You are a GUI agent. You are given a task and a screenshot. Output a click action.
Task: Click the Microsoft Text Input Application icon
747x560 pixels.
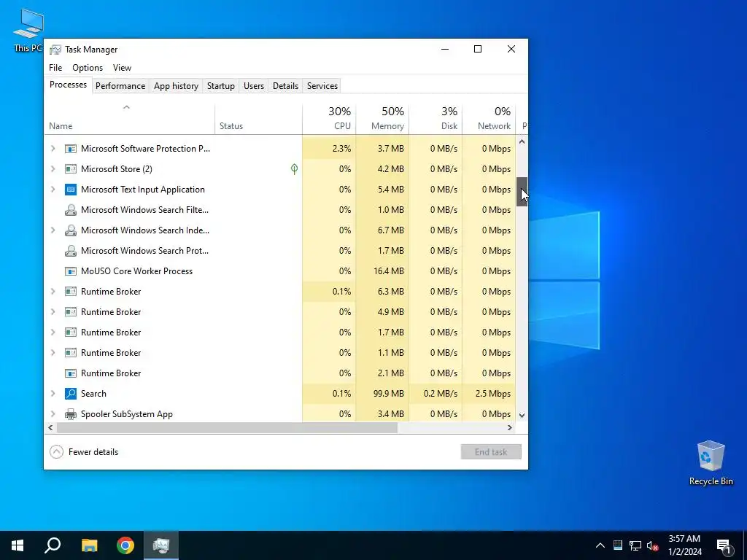[x=71, y=190]
